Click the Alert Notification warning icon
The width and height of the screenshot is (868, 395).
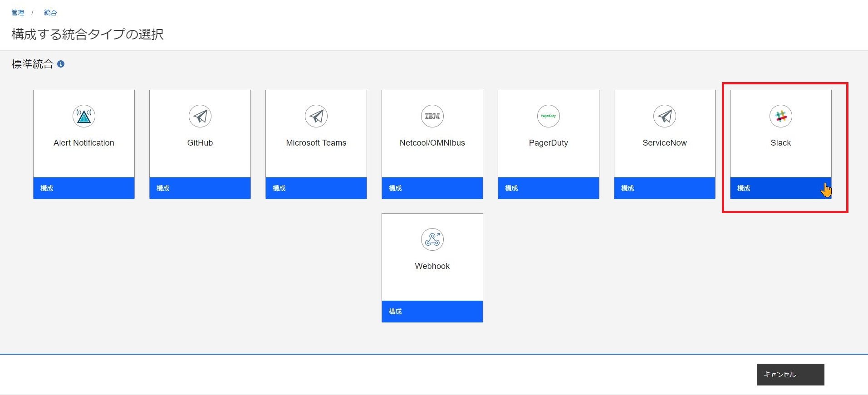point(84,116)
